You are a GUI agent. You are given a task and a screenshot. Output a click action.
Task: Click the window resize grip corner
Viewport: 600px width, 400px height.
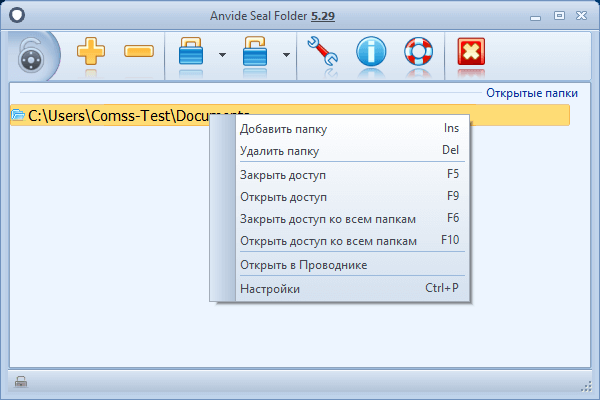(586, 386)
